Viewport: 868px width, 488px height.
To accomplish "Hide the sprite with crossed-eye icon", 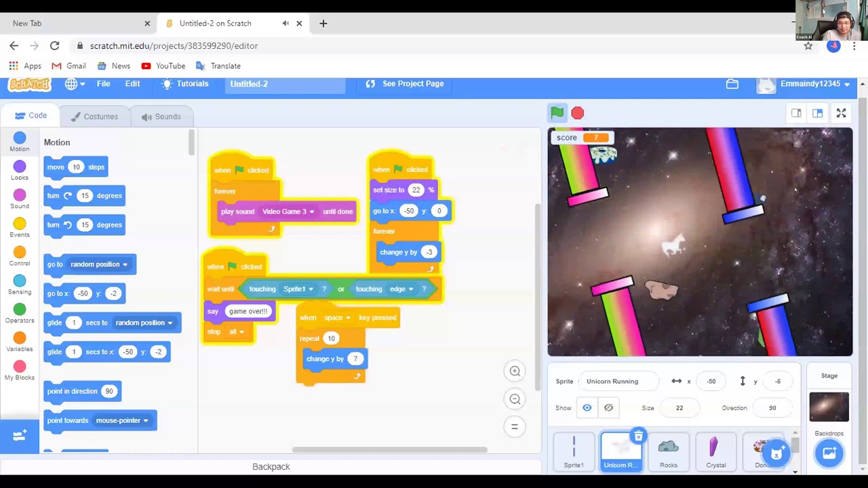I will point(608,408).
